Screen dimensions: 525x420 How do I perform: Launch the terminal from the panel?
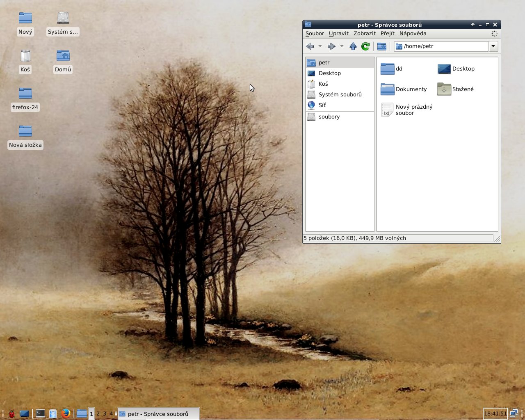pyautogui.click(x=40, y=414)
